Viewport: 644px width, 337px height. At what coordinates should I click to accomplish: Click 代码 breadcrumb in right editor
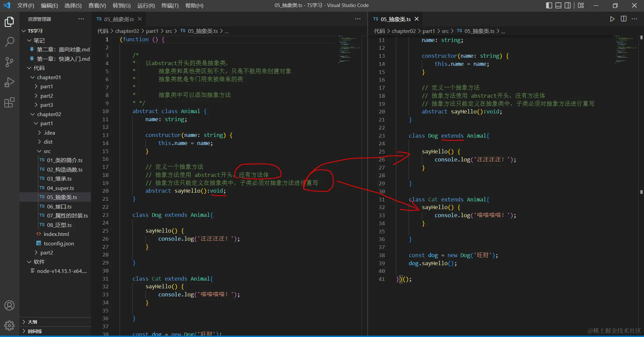(x=379, y=31)
